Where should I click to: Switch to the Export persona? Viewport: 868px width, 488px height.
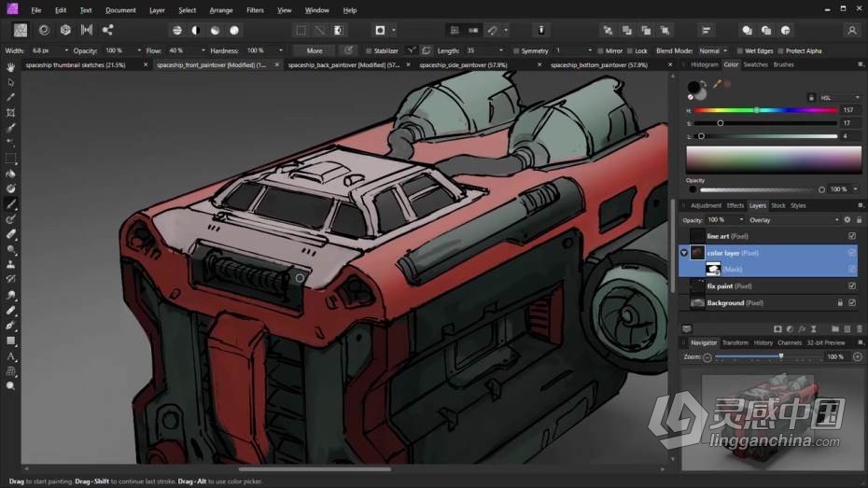click(x=108, y=30)
